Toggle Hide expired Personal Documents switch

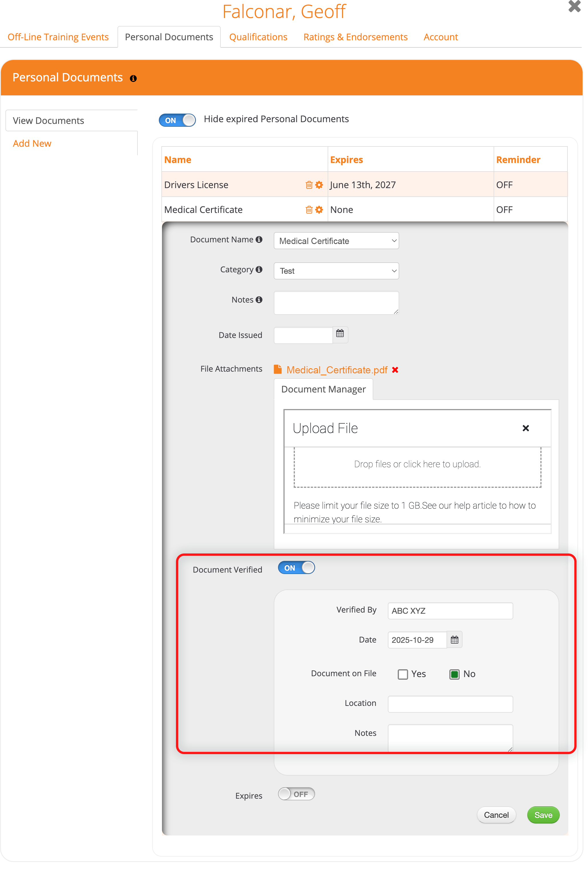pos(177,120)
